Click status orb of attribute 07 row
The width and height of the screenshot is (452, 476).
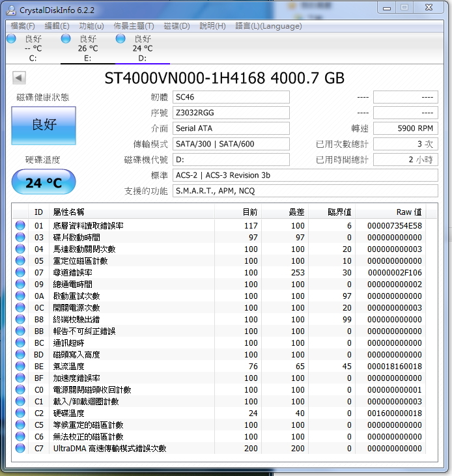click(20, 272)
